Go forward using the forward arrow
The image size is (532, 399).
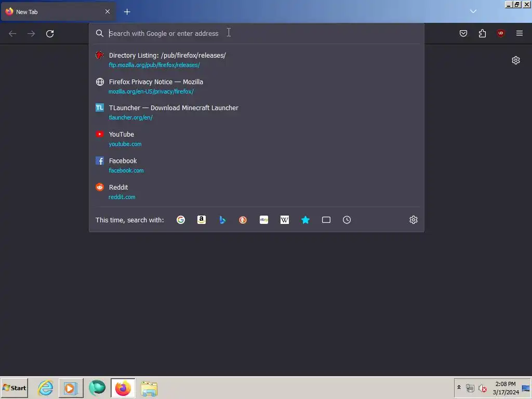[x=31, y=34]
